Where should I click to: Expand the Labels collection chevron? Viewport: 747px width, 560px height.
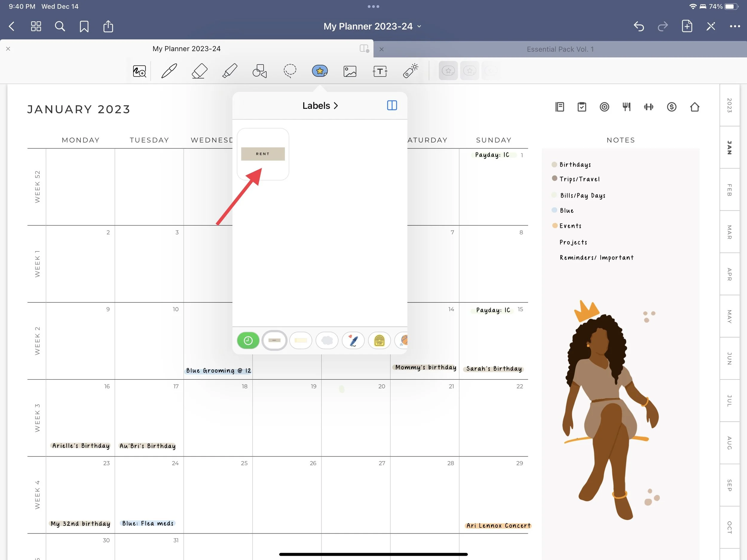pos(336,106)
